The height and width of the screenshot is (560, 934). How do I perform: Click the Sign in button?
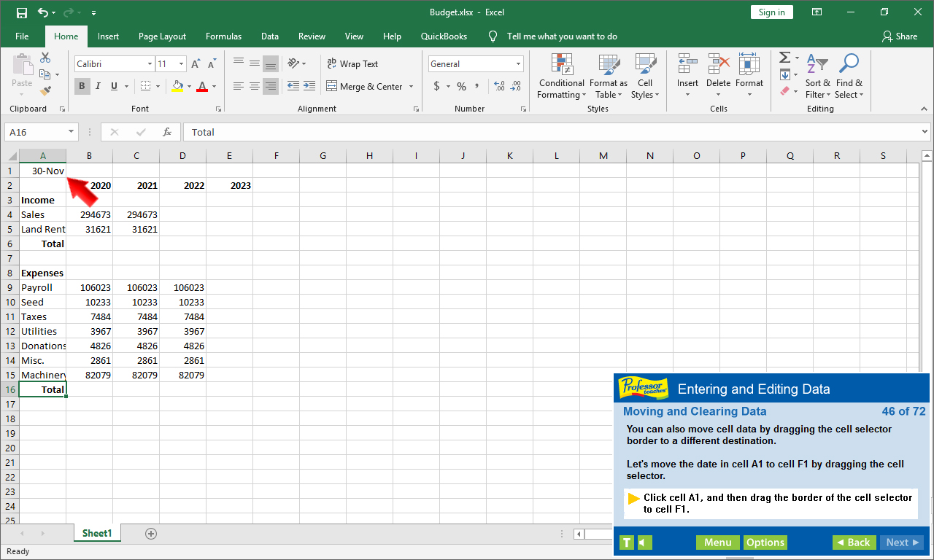tap(771, 12)
